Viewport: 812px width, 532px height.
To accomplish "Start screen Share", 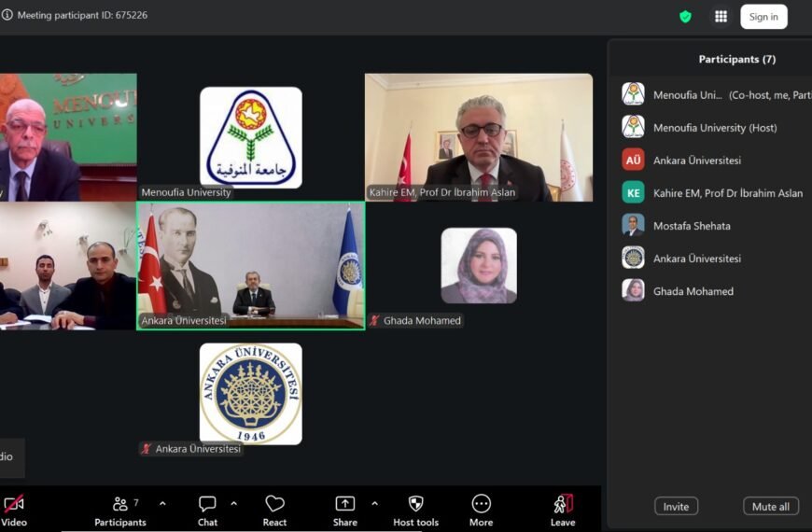I will [x=345, y=511].
